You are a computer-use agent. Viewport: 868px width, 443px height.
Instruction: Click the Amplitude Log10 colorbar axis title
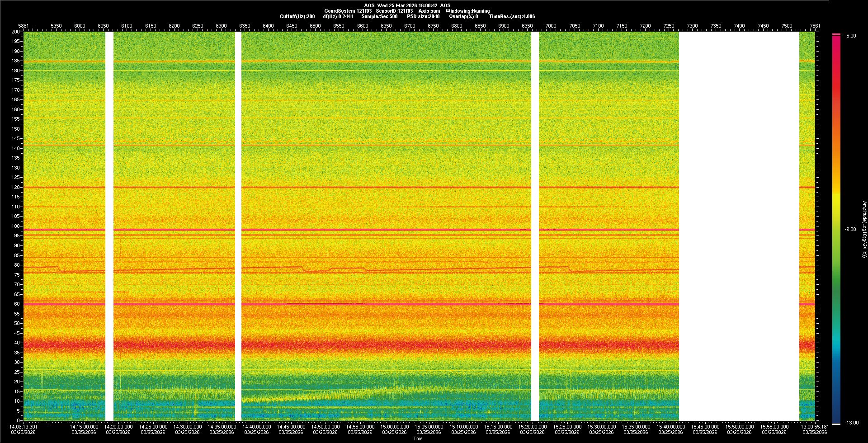(863, 230)
